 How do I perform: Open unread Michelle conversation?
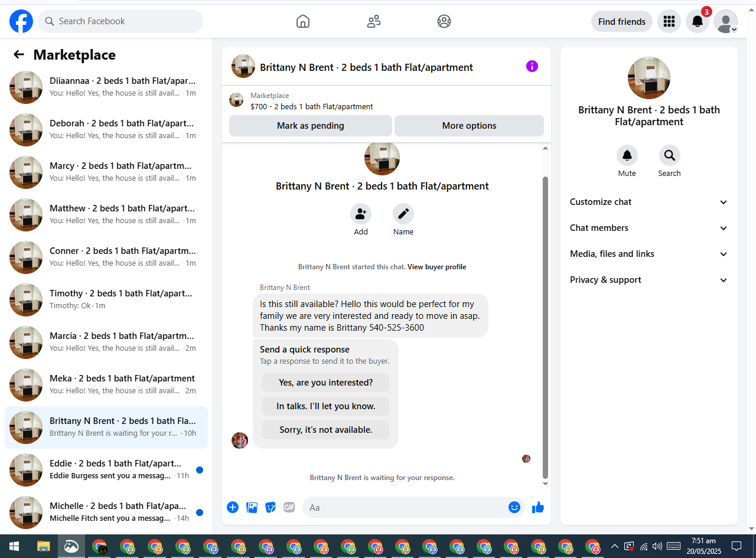[x=106, y=513]
